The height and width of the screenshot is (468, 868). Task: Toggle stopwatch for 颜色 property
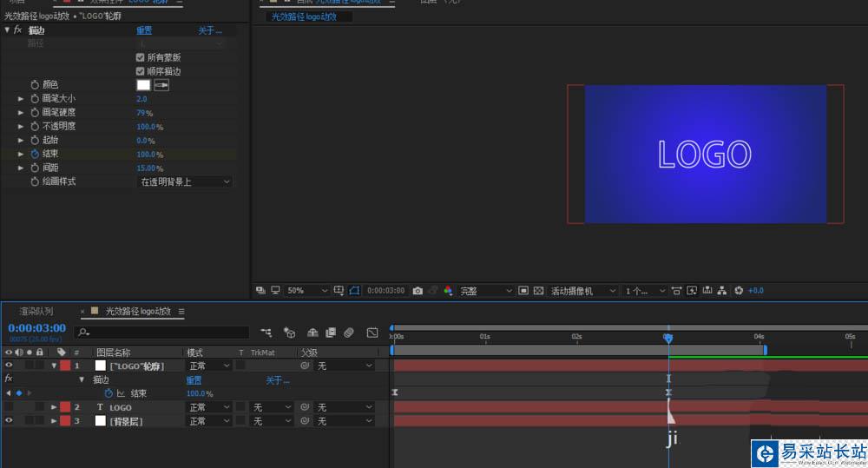click(35, 85)
